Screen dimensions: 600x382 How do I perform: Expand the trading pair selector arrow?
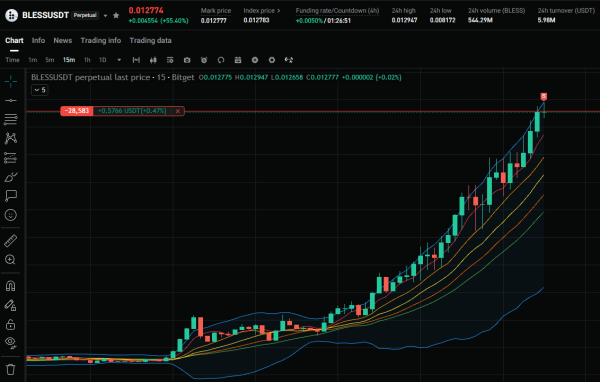point(105,16)
